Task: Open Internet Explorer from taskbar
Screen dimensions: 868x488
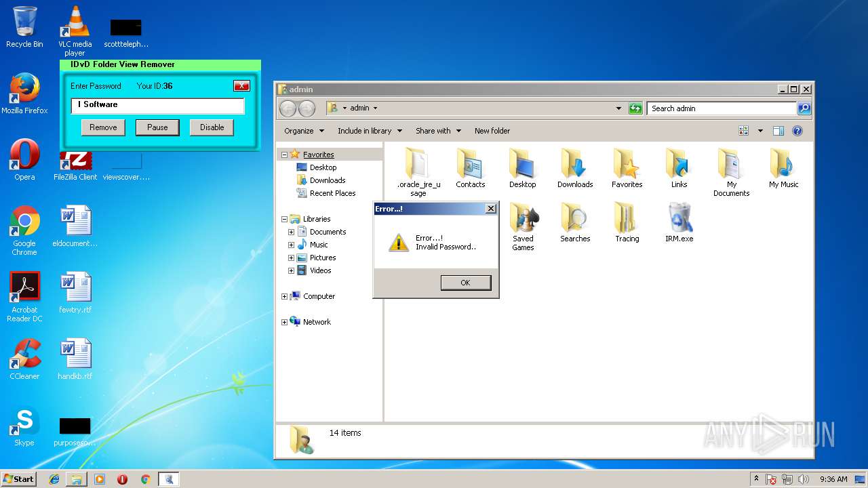Action: [x=54, y=479]
